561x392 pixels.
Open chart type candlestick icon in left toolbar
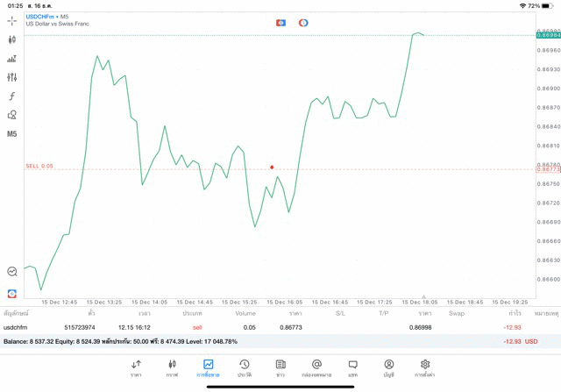[12, 39]
